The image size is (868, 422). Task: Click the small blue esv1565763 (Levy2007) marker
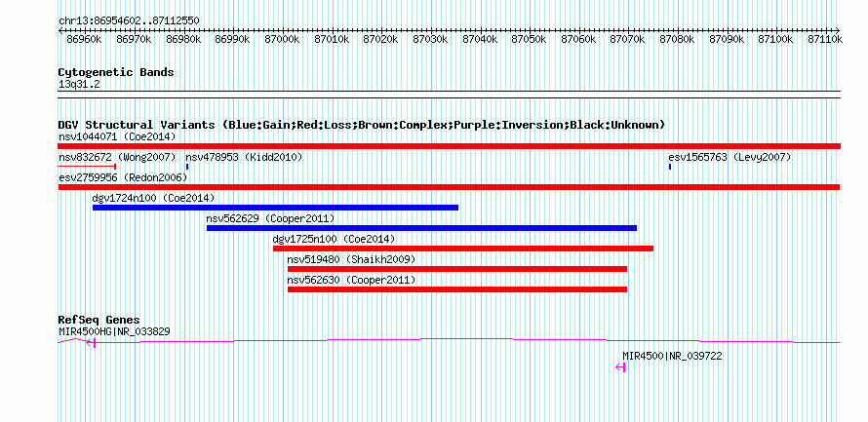click(x=670, y=167)
